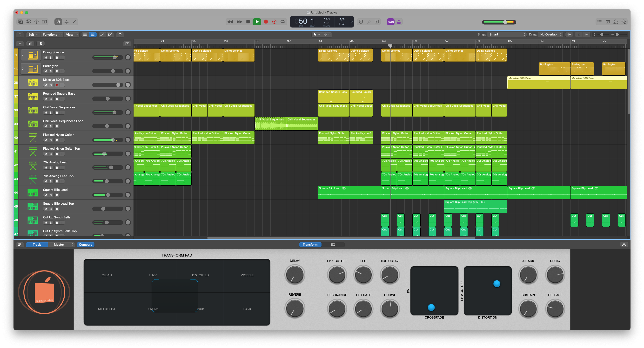This screenshot has height=348, width=644.
Task: Expand the Burlington track stack
Action: click(x=23, y=69)
